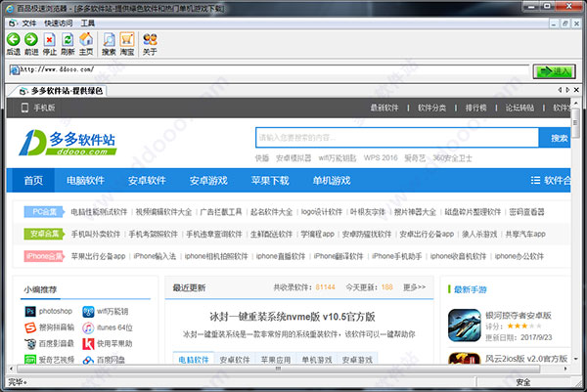Image resolution: width=587 pixels, height=392 pixels.
Task: Select the 电脑软件 navigation tab
Action: click(x=85, y=180)
